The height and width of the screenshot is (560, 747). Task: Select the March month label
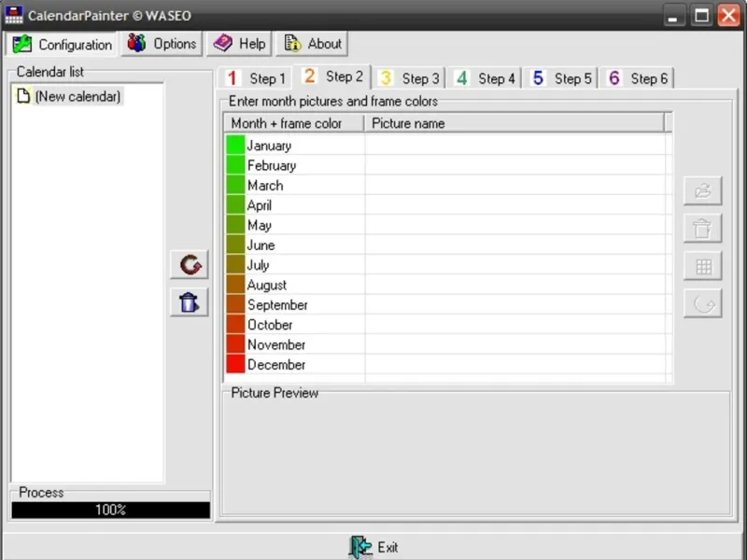click(x=265, y=185)
